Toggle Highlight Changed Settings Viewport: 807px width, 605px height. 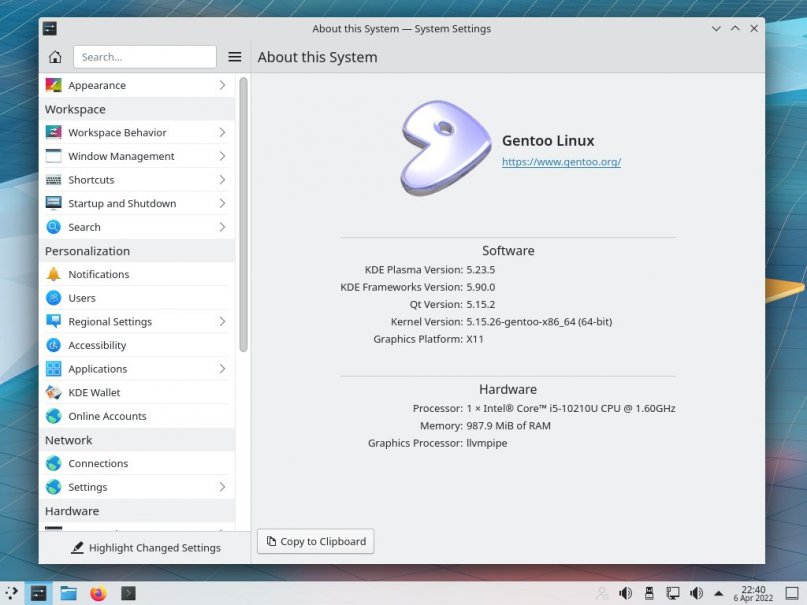(145, 548)
